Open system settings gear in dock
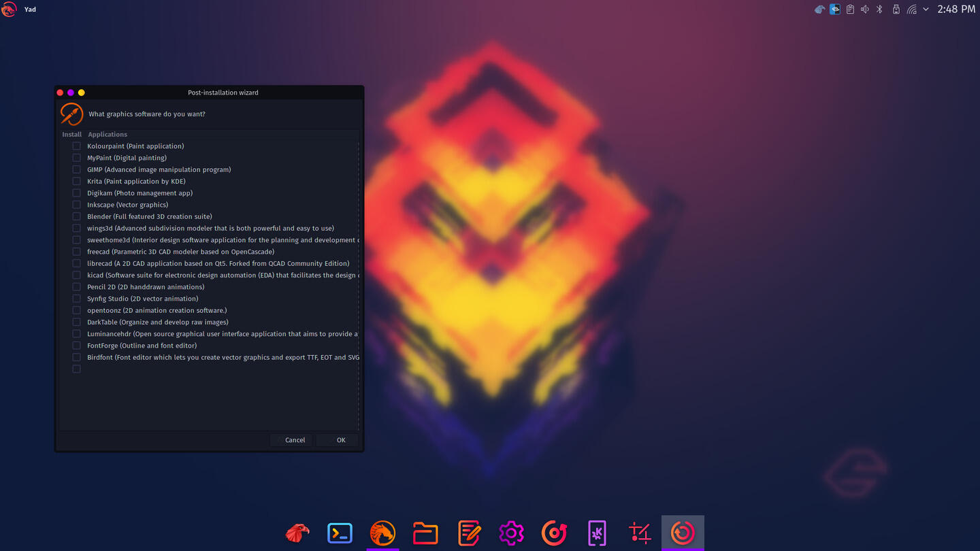This screenshot has width=980, height=551. pyautogui.click(x=511, y=533)
